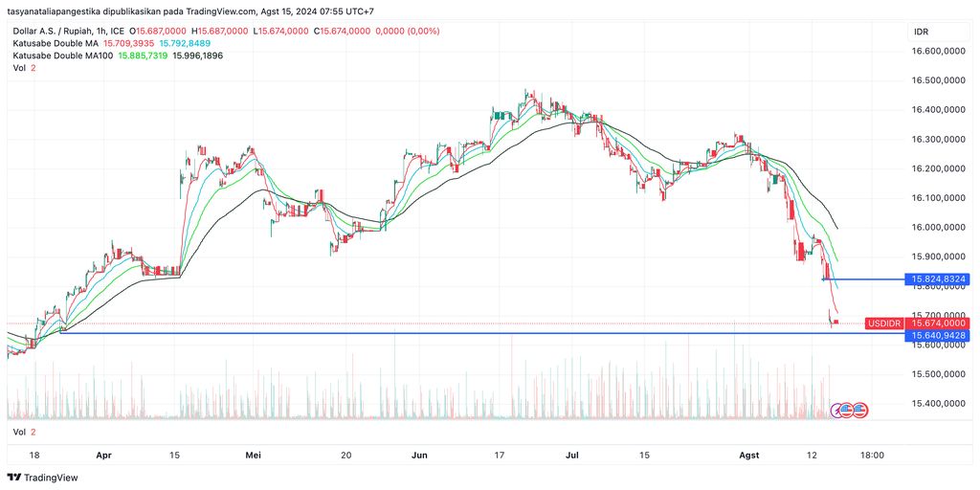
Task: Click the Katusabe Double MA indicator legend
Action: pyautogui.click(x=56, y=43)
